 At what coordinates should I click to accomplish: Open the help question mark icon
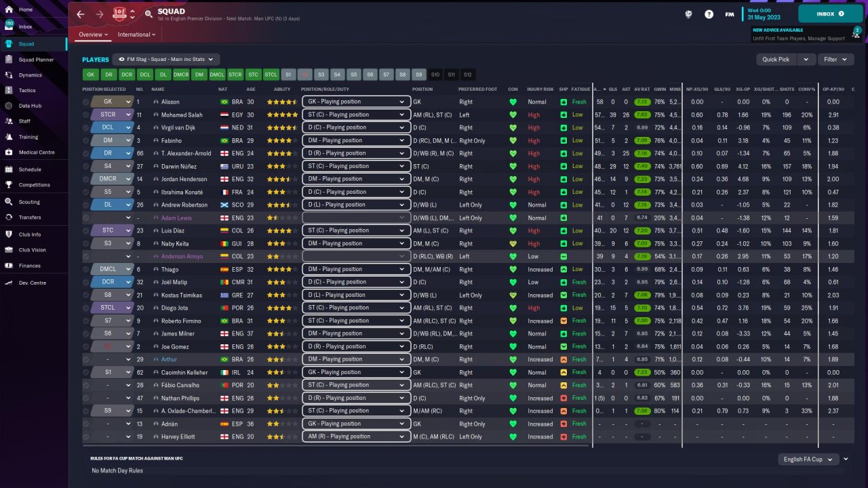(709, 14)
